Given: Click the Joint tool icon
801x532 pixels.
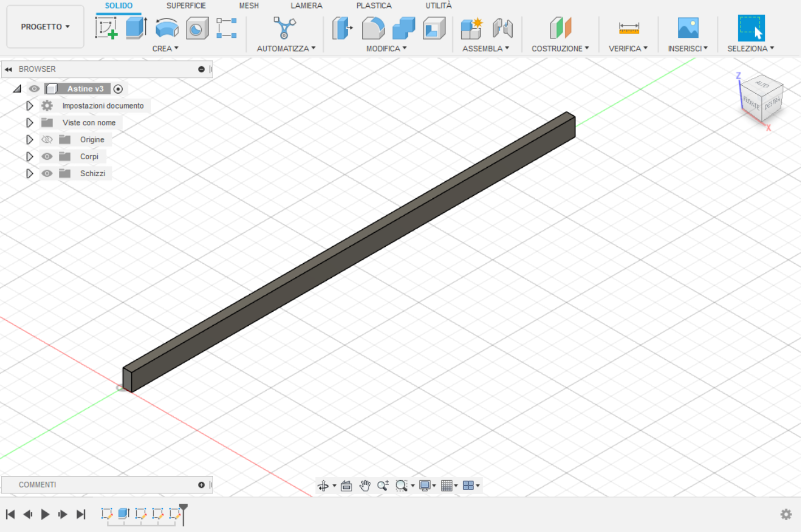Looking at the screenshot, I should point(502,28).
